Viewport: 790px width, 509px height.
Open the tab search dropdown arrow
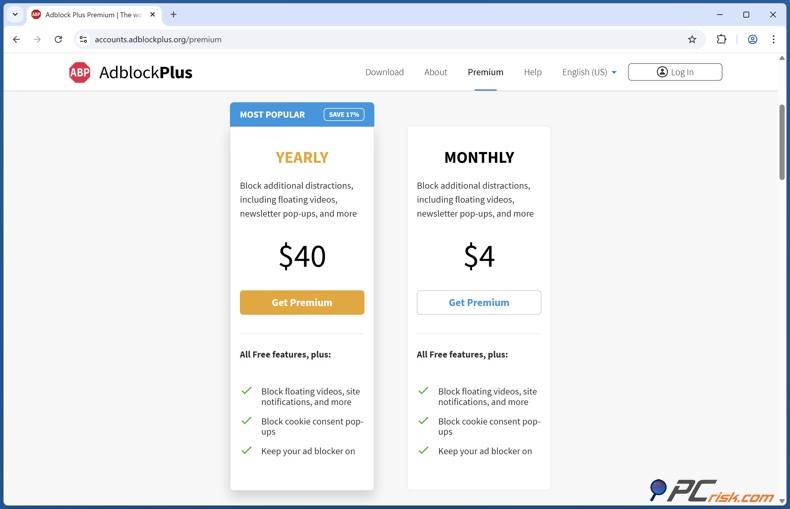point(15,15)
